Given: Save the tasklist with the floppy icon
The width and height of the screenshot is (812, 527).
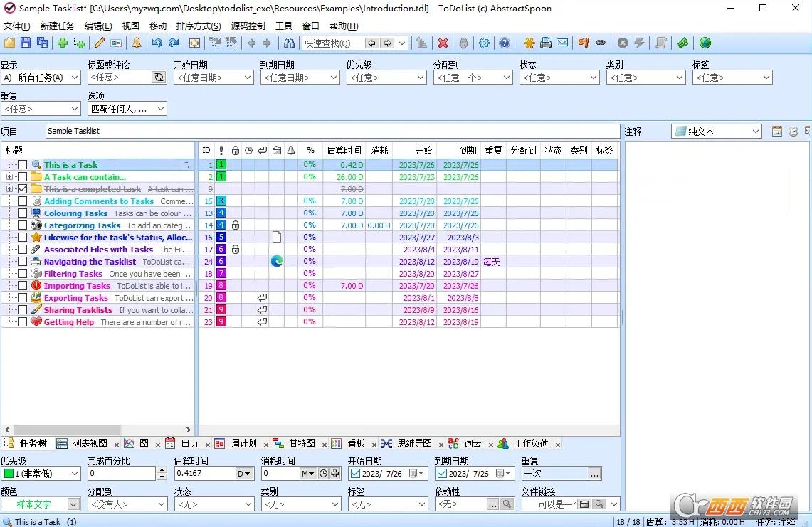Looking at the screenshot, I should [26, 43].
